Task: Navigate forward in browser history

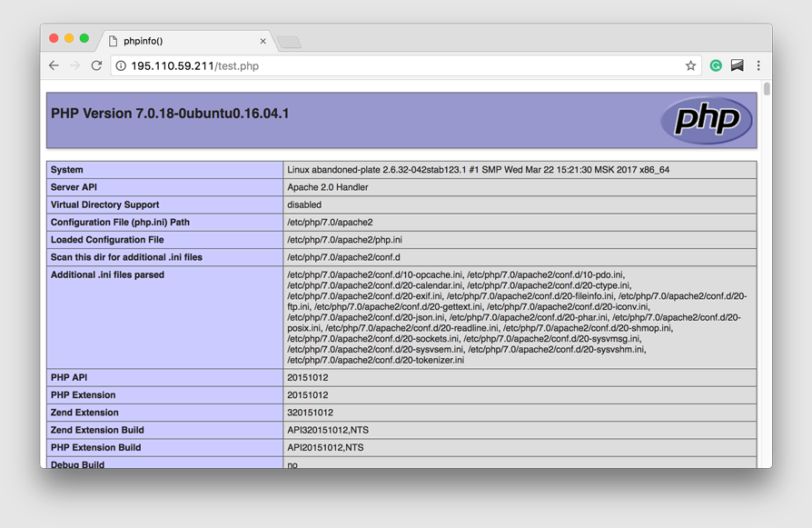Action: tap(74, 65)
